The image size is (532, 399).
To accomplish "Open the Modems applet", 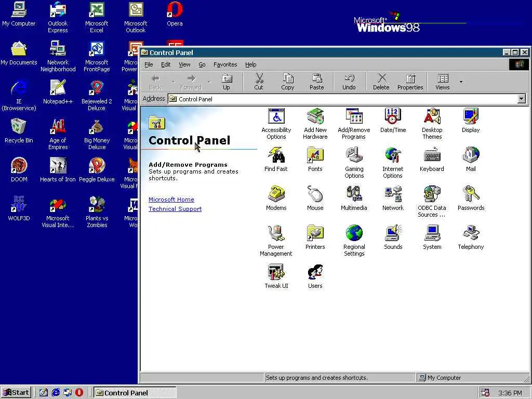I will pos(276,198).
